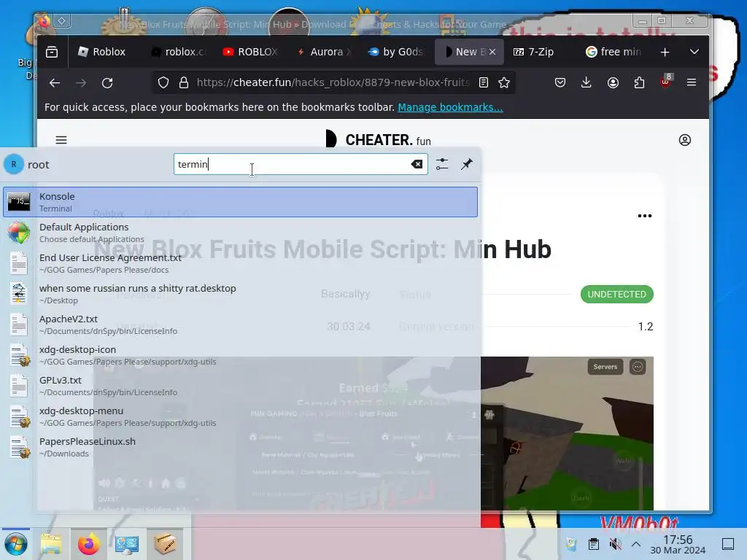This screenshot has height=560, width=747.
Task: Open the article three-dots options
Action: click(645, 216)
